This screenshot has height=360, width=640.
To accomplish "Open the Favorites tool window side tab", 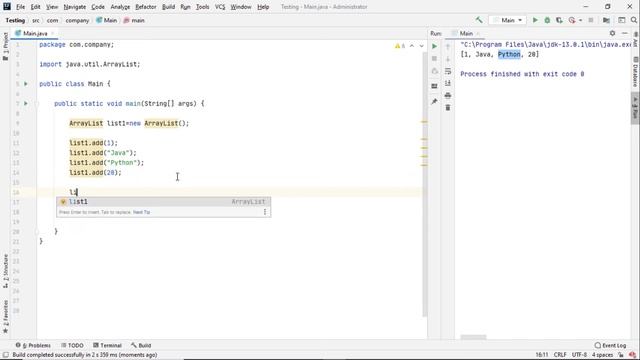I will point(5,317).
